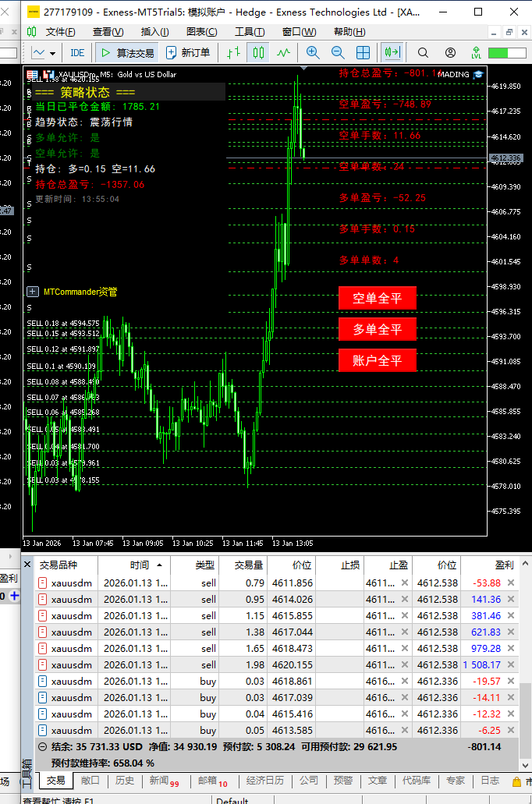Zoom in on the chart
This screenshot has width=532, height=804.
(x=313, y=53)
